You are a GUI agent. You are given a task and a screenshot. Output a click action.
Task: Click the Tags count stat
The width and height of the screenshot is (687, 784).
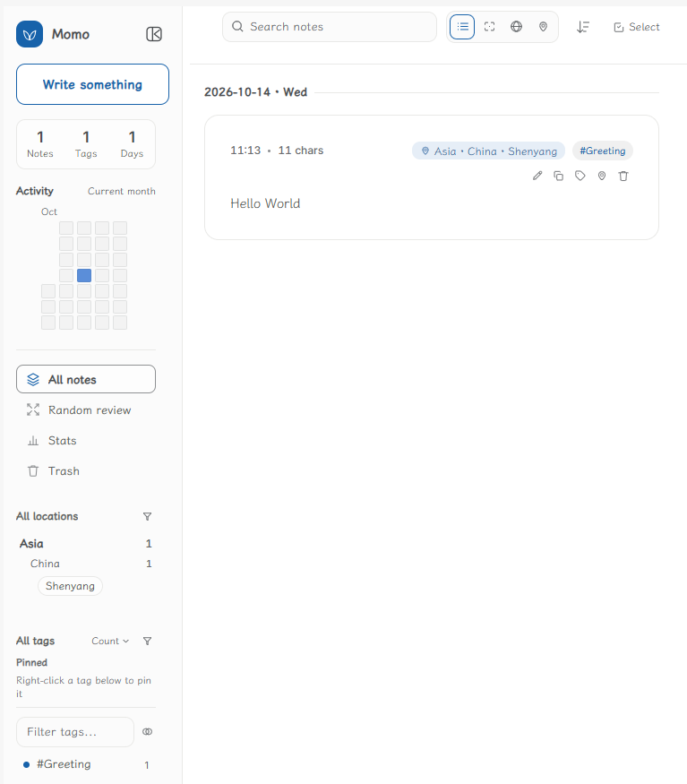tap(86, 144)
